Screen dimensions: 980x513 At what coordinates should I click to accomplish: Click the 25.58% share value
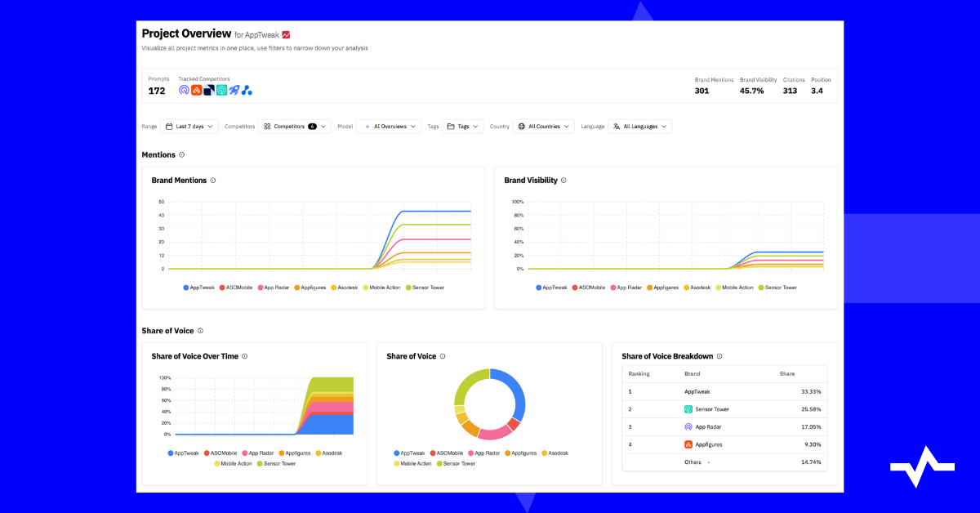(x=811, y=409)
